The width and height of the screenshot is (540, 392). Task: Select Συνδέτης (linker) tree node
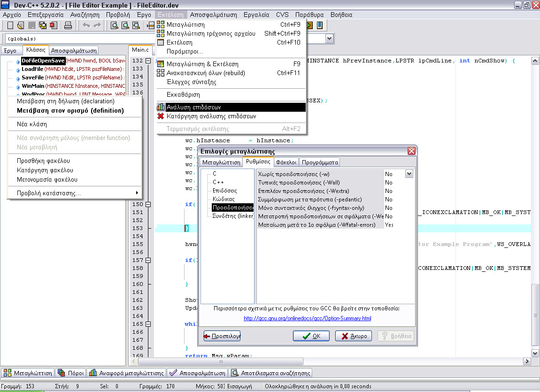[233, 216]
